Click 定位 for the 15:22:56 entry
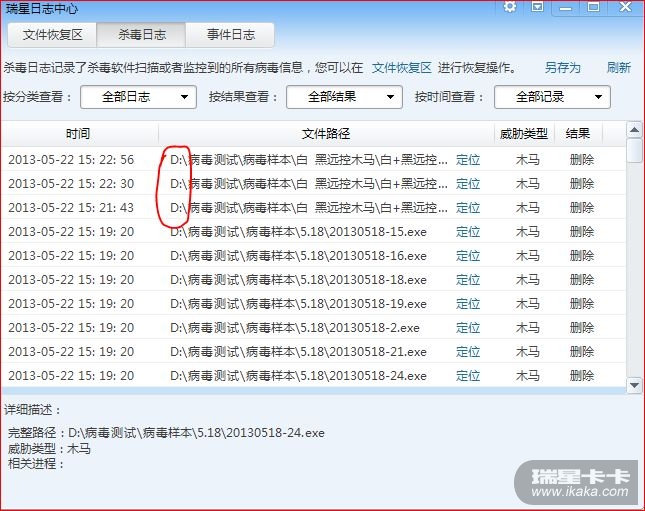The height and width of the screenshot is (511, 645). pyautogui.click(x=468, y=160)
